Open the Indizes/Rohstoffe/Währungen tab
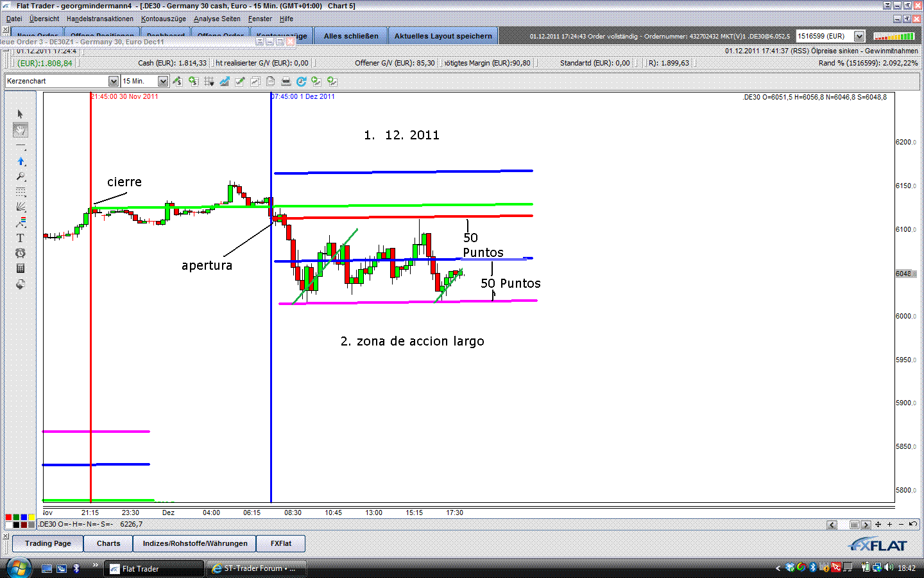The height and width of the screenshot is (578, 924). pyautogui.click(x=195, y=543)
